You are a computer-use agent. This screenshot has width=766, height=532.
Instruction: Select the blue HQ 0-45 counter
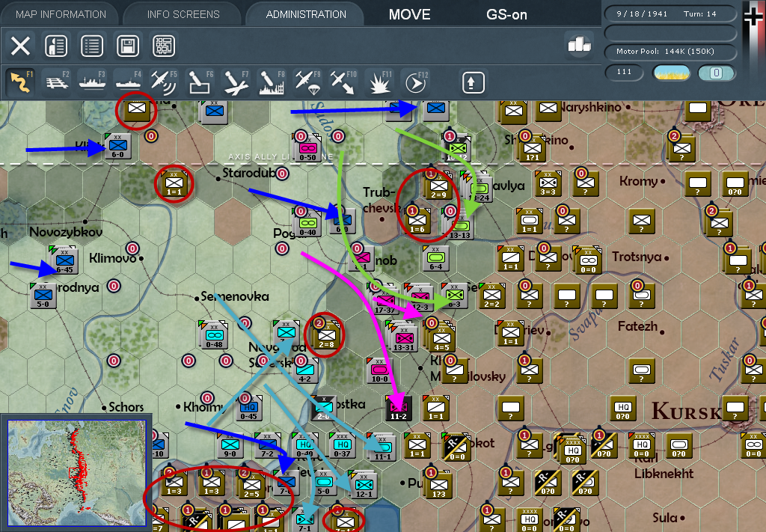(x=248, y=409)
